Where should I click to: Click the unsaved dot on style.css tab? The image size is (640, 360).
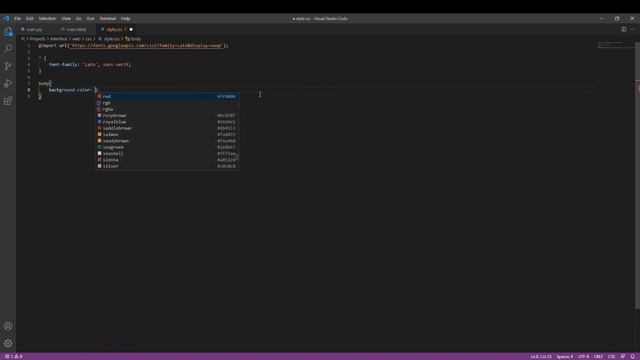pyautogui.click(x=131, y=29)
